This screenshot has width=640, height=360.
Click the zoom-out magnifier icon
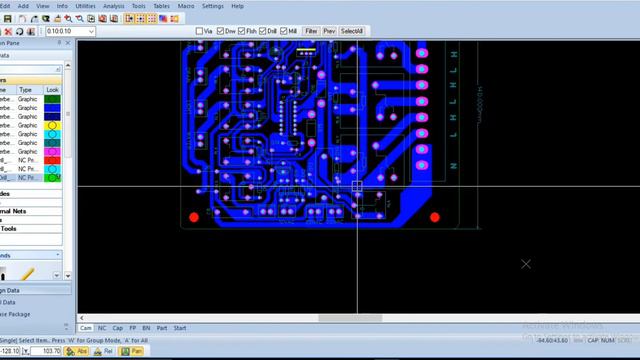point(80,19)
